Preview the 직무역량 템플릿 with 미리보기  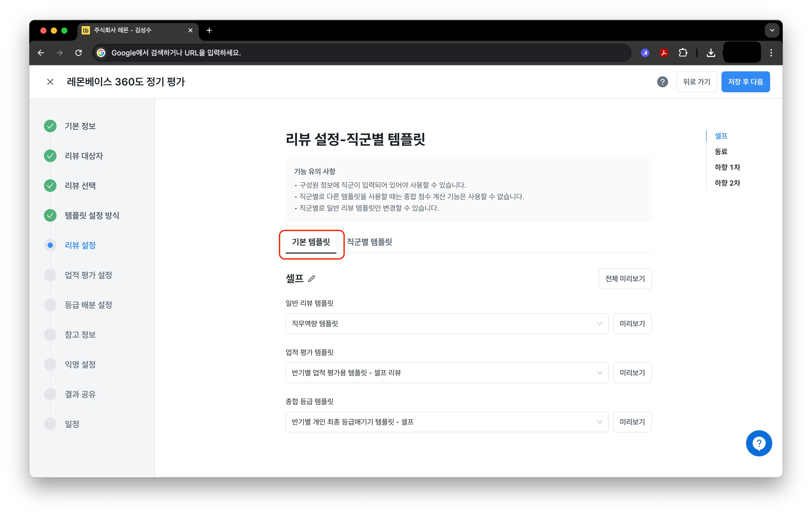[x=632, y=324]
